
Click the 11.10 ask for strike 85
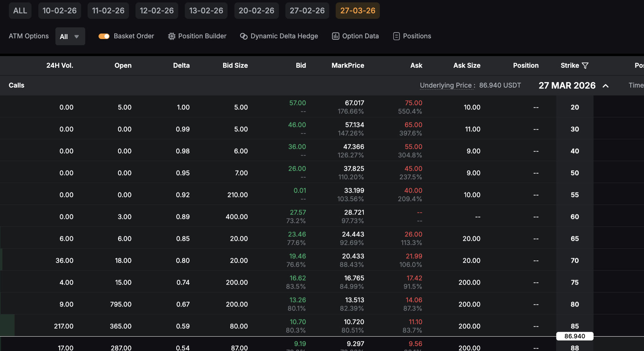(x=415, y=322)
